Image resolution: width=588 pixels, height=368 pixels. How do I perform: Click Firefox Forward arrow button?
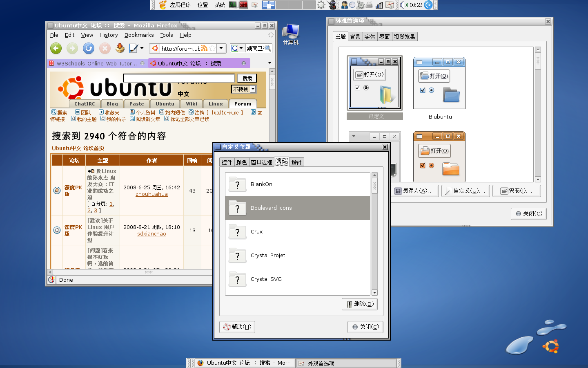[x=72, y=48]
